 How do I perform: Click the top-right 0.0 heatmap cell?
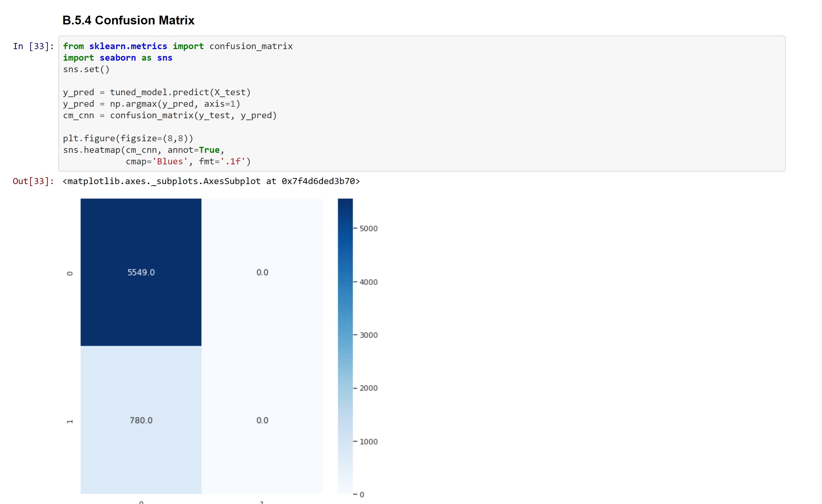click(262, 272)
